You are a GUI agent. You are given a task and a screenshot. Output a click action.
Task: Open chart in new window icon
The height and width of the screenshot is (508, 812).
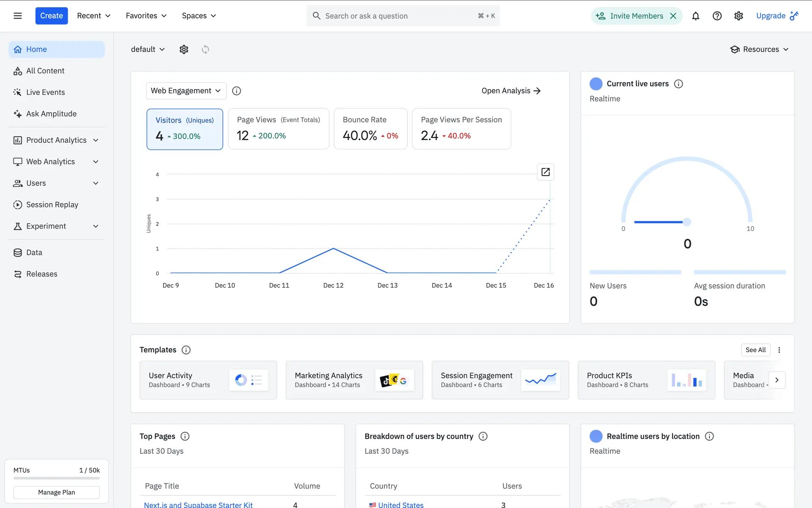(x=545, y=172)
